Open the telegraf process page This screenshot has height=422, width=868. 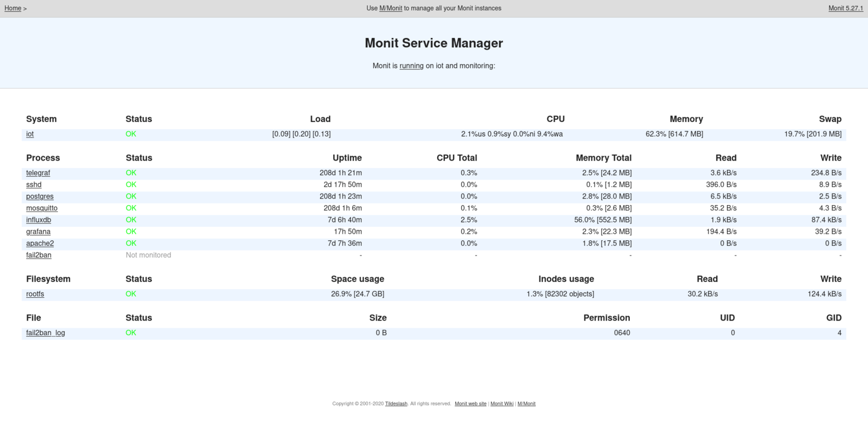pos(38,173)
